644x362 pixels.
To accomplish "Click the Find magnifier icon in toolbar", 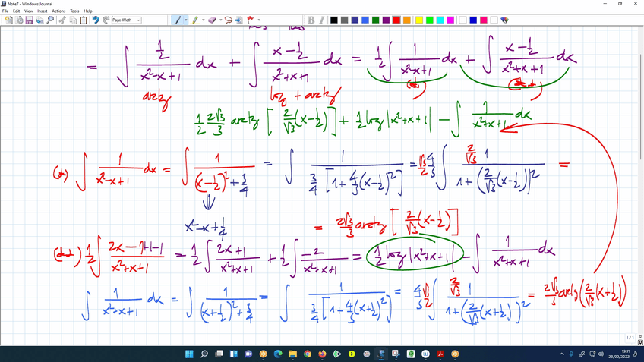I will pyautogui.click(x=50, y=20).
